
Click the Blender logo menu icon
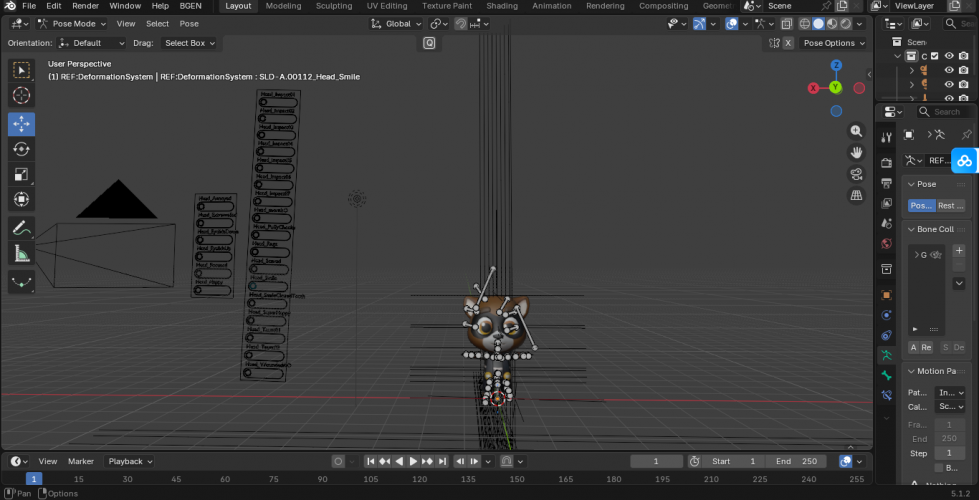tap(11, 6)
